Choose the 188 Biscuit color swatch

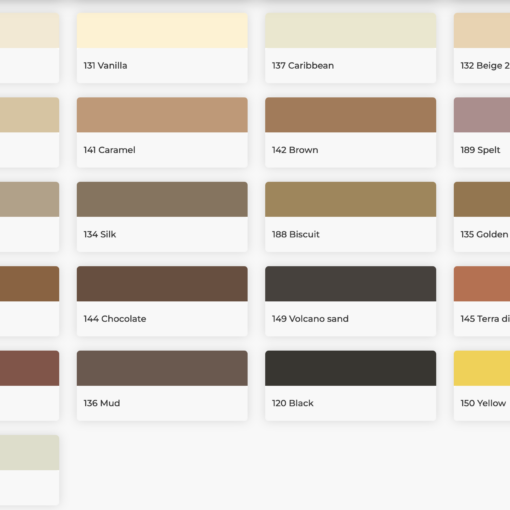(350, 199)
